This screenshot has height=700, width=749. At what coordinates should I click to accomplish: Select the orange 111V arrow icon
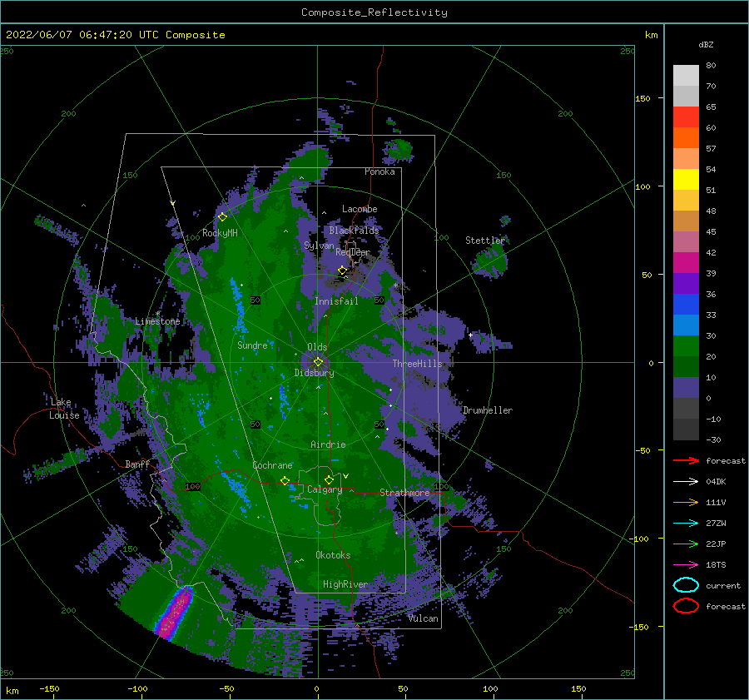click(686, 502)
